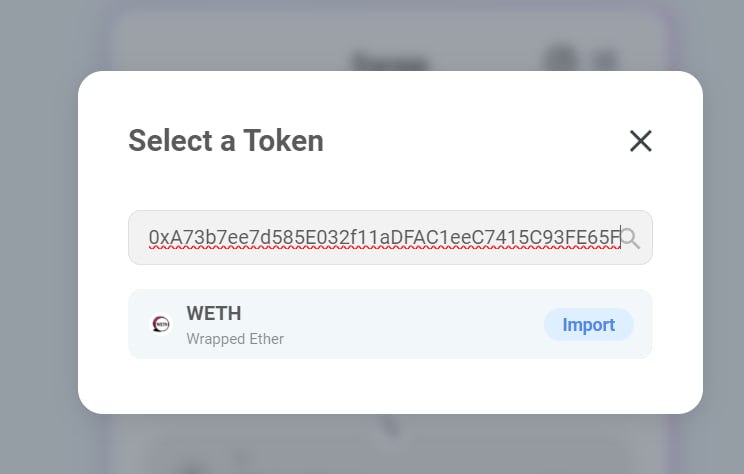The width and height of the screenshot is (744, 474).
Task: Hit the search icon inside the address field
Action: click(x=630, y=238)
